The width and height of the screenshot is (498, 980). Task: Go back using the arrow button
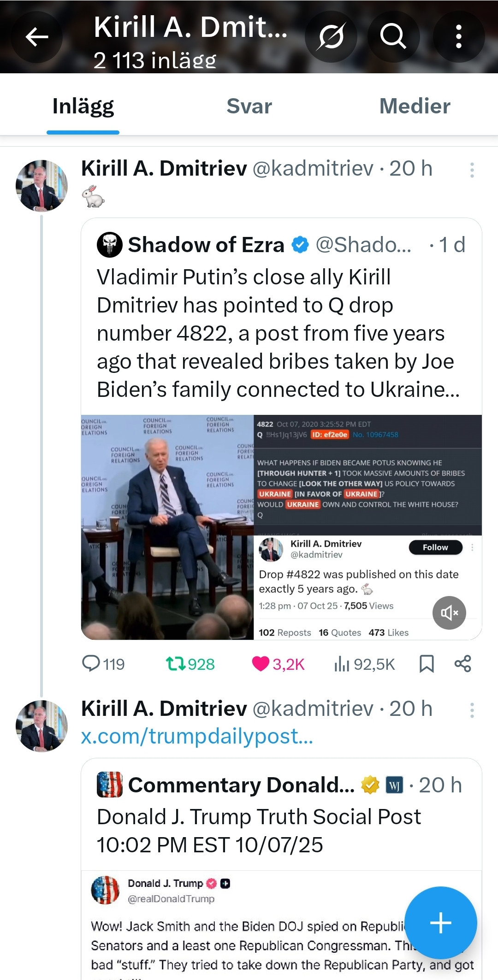(37, 37)
